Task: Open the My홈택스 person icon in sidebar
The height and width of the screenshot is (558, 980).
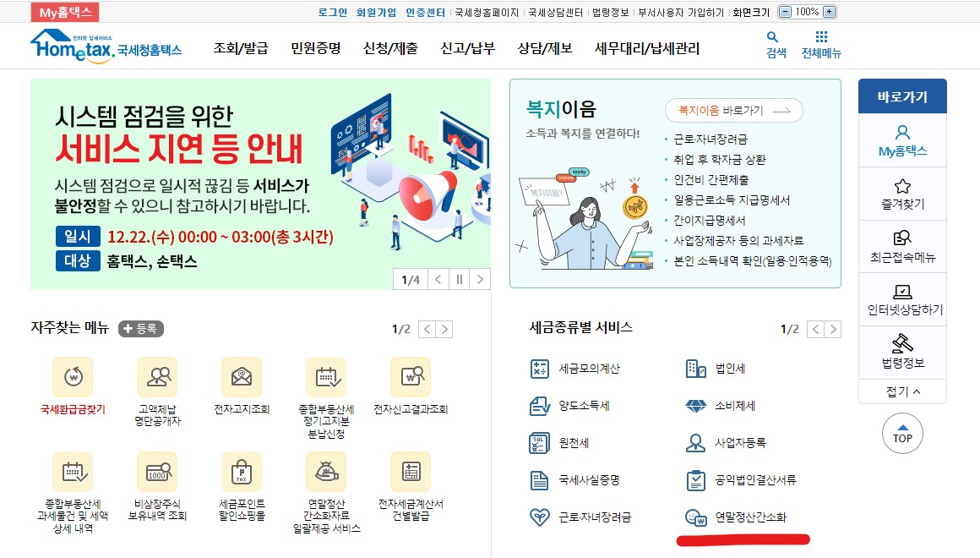Action: tap(902, 133)
